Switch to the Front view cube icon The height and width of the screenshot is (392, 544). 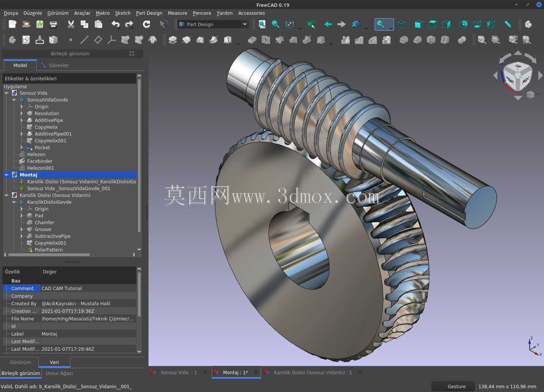[x=419, y=24]
